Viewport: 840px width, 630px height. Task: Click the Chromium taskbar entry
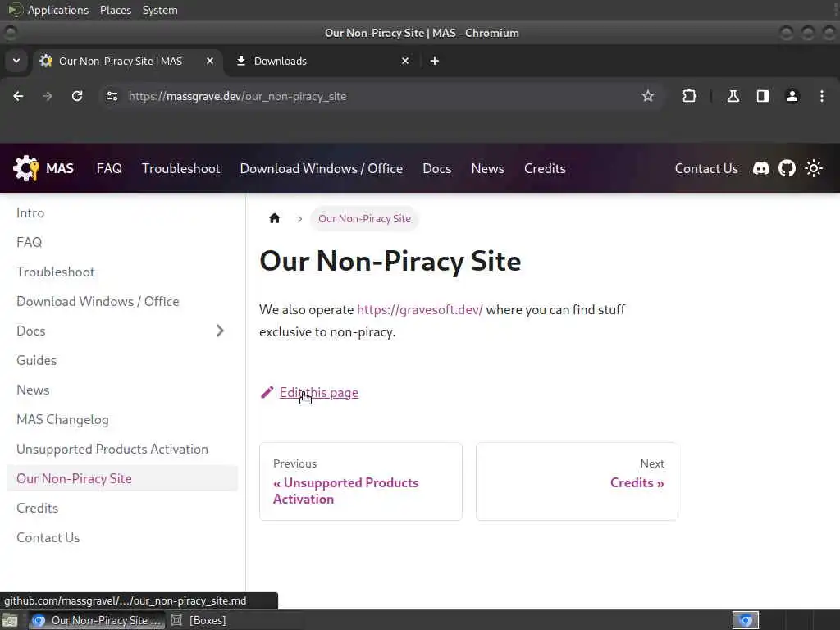coord(97,620)
